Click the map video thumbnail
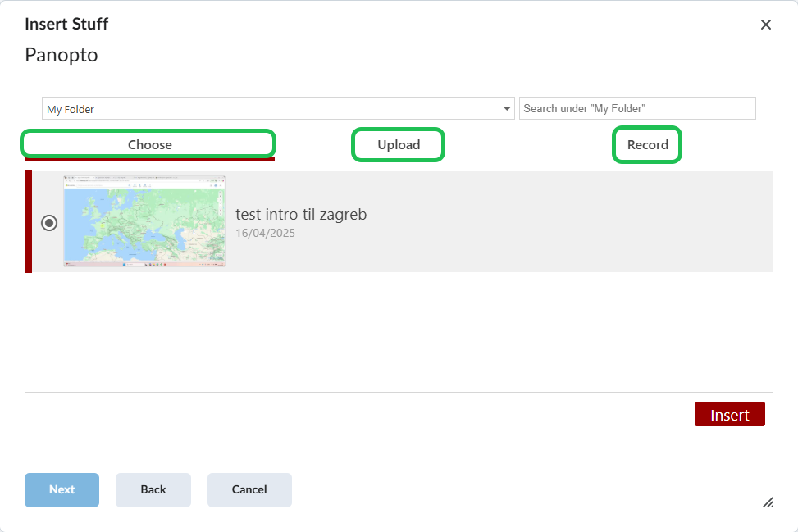Image resolution: width=798 pixels, height=532 pixels. click(x=144, y=221)
